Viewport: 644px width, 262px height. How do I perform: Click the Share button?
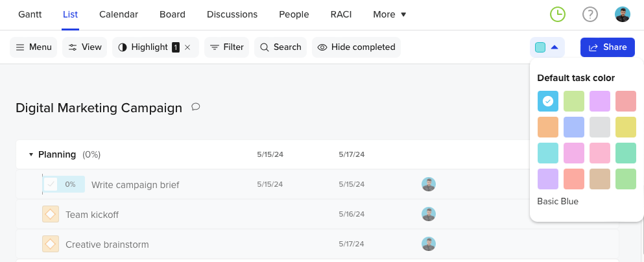[607, 47]
